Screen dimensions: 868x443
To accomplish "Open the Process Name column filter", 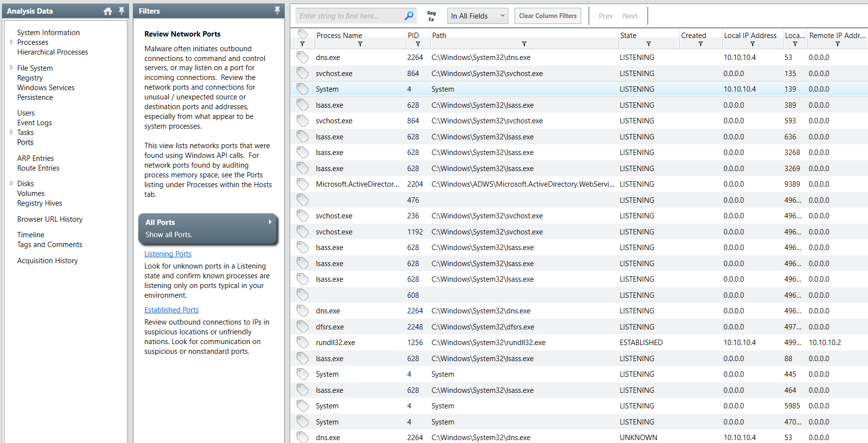I will pos(360,44).
